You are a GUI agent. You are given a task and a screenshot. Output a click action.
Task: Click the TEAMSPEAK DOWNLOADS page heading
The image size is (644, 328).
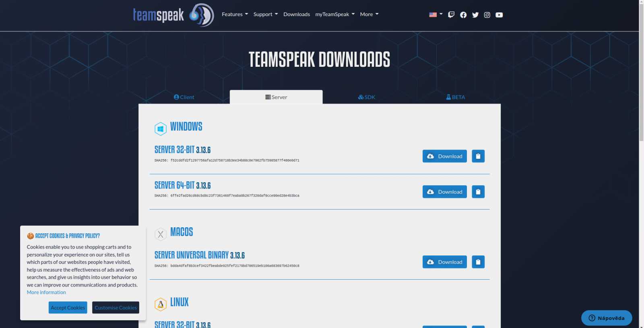click(319, 60)
